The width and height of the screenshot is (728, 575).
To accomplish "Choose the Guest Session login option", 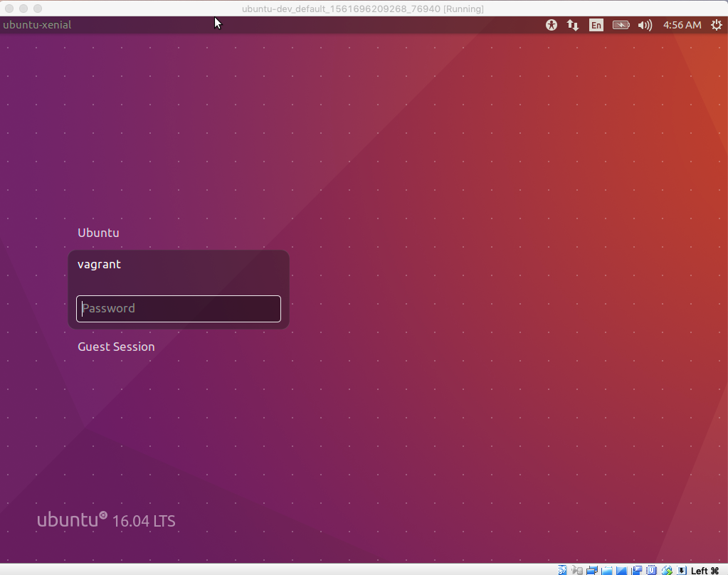I will [116, 347].
